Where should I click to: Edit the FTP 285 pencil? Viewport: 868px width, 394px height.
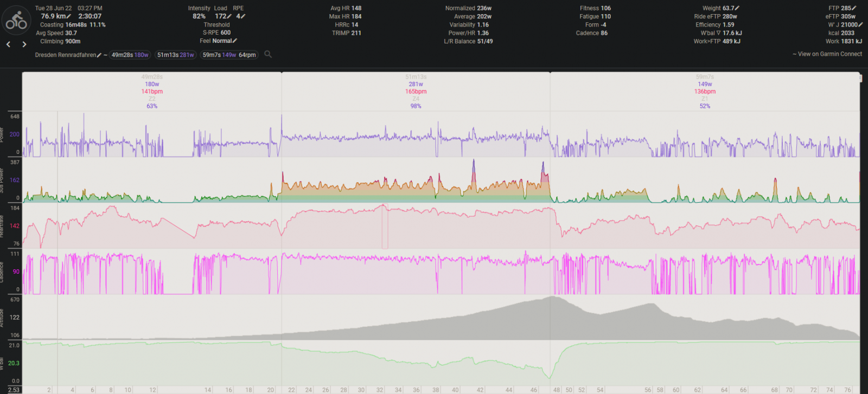(854, 8)
